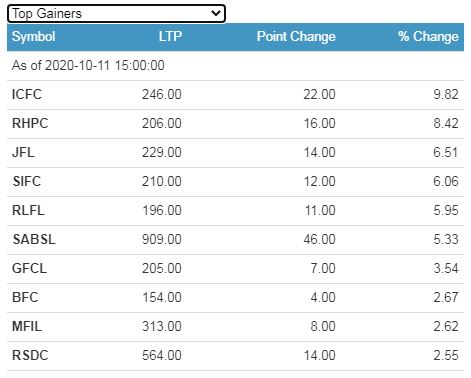Click the % Change column header
The image size is (471, 378).
point(428,37)
